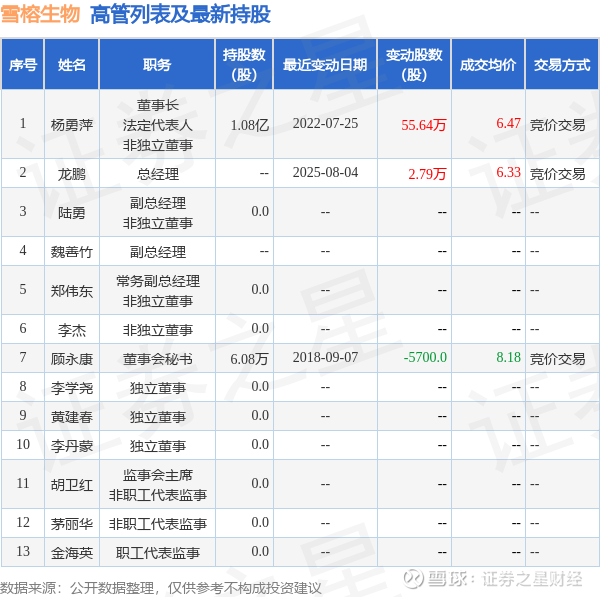Viewport: 600px width, 597px height.
Task: Select the 变动股数(股) column header
Action: (x=414, y=65)
